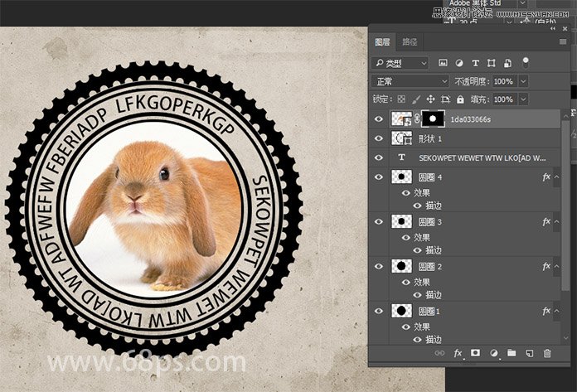Viewport: 577px width, 392px height.
Task: Open the 类型 filter dropdown
Action: pyautogui.click(x=400, y=63)
